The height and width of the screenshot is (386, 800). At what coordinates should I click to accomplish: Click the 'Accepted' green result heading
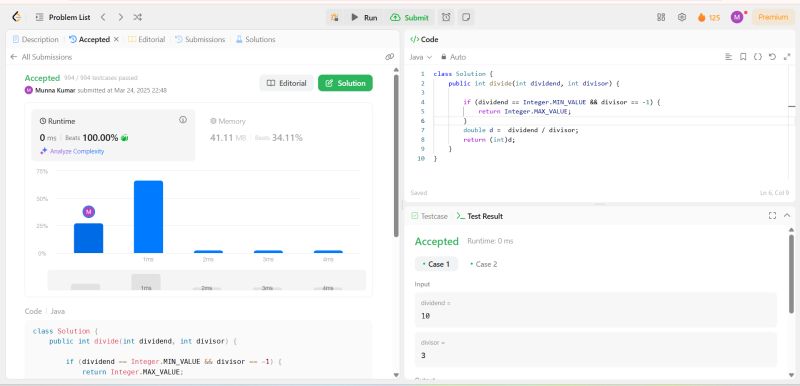point(437,241)
